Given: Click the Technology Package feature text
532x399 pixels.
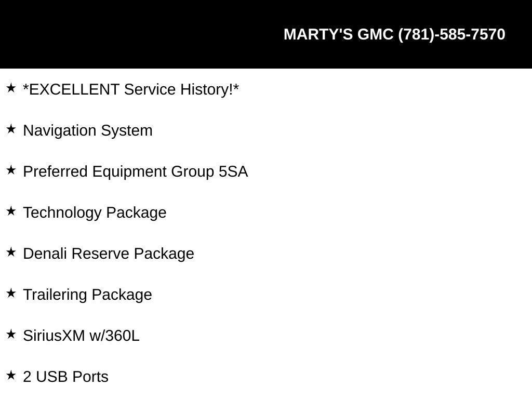Looking at the screenshot, I should click(95, 212).
